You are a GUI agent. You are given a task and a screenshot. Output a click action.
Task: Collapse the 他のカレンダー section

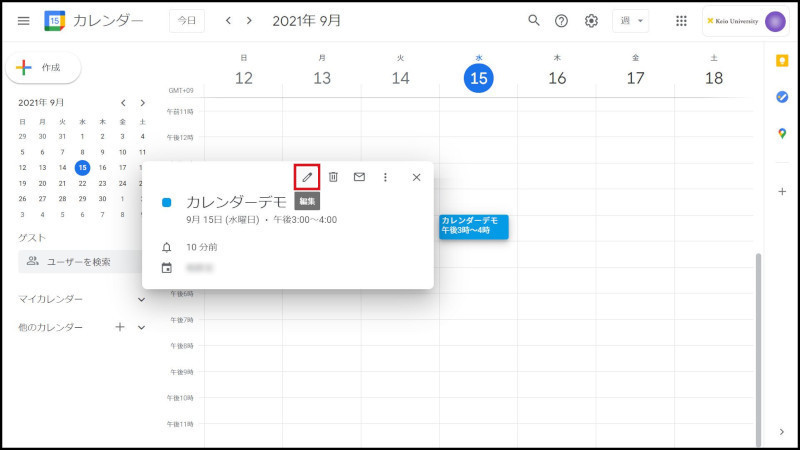click(141, 327)
